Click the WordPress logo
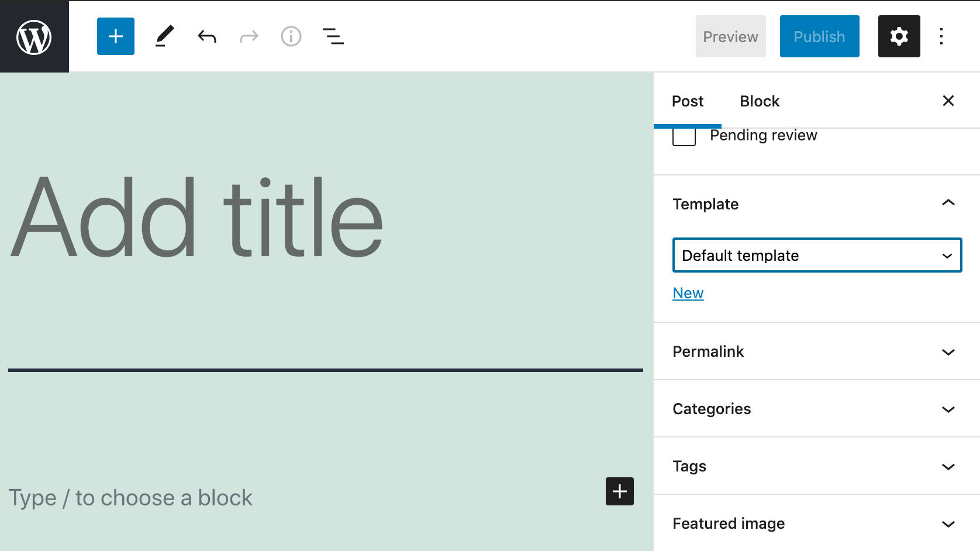980x551 pixels. pyautogui.click(x=33, y=36)
